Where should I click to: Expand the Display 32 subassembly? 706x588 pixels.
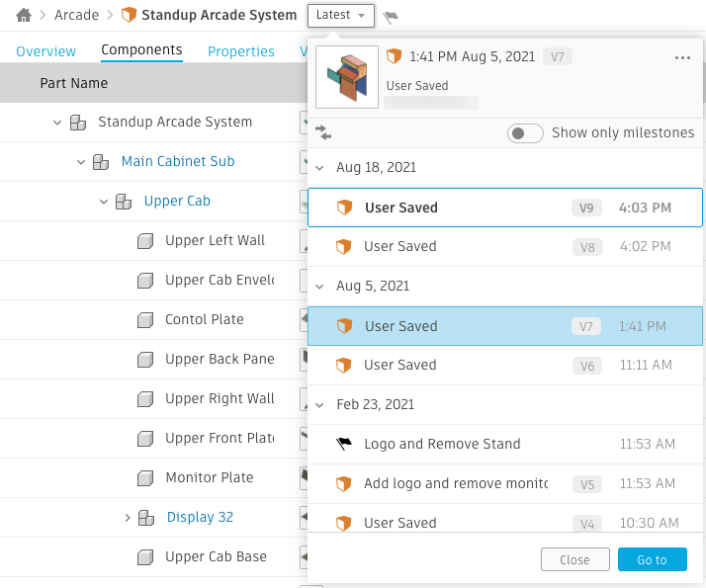[x=128, y=518]
